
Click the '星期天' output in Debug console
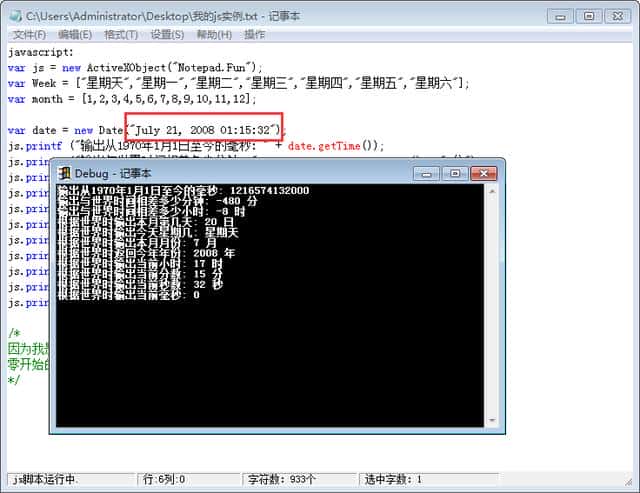(x=222, y=233)
